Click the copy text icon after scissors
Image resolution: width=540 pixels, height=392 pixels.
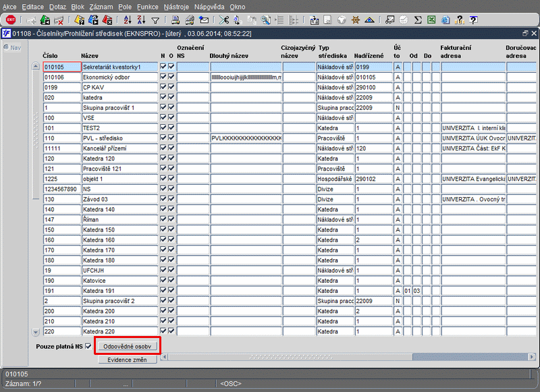(238, 20)
